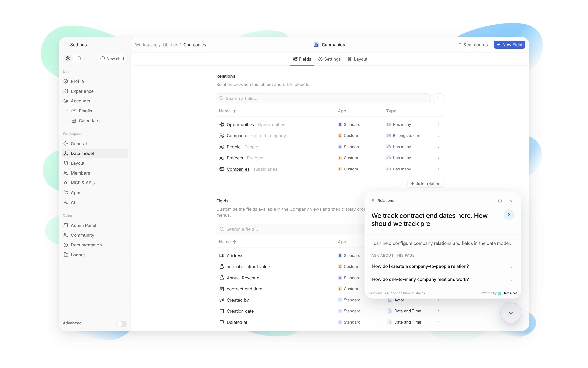This screenshot has width=588, height=368.
Task: Click Add relation button
Action: [425, 184]
